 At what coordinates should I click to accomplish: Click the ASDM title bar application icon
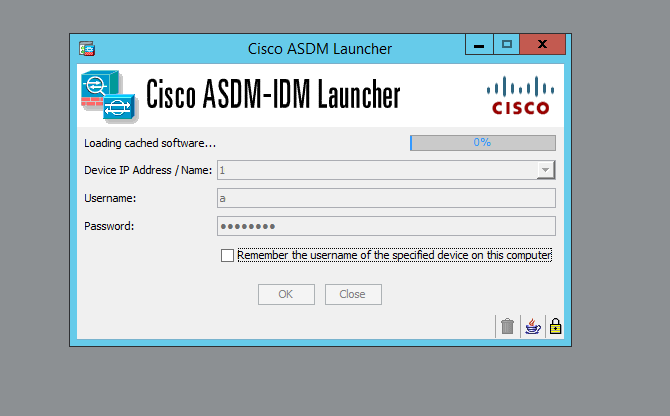87,49
